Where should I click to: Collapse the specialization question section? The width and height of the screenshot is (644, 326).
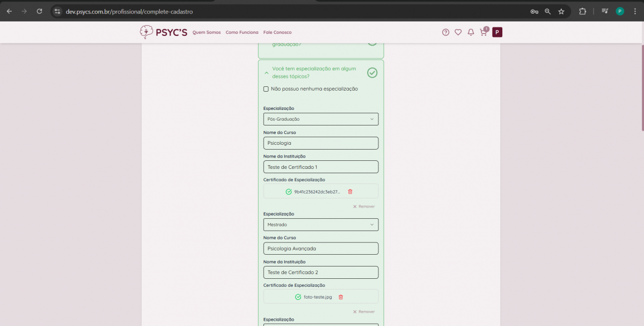(x=267, y=73)
